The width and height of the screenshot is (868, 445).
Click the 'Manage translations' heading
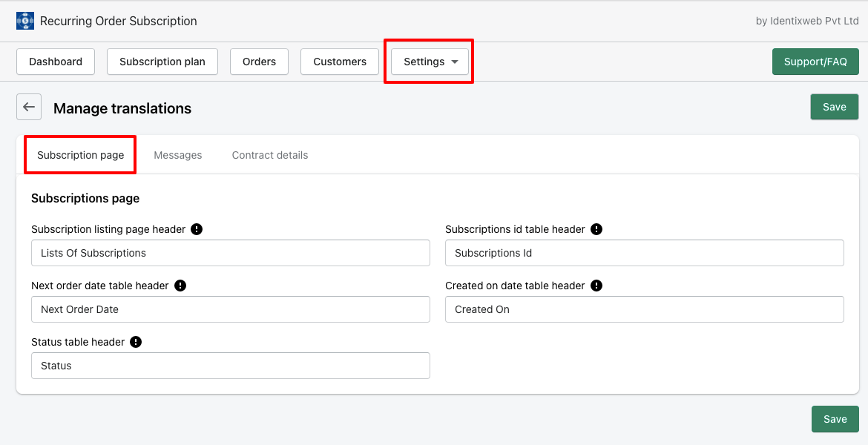pos(122,108)
